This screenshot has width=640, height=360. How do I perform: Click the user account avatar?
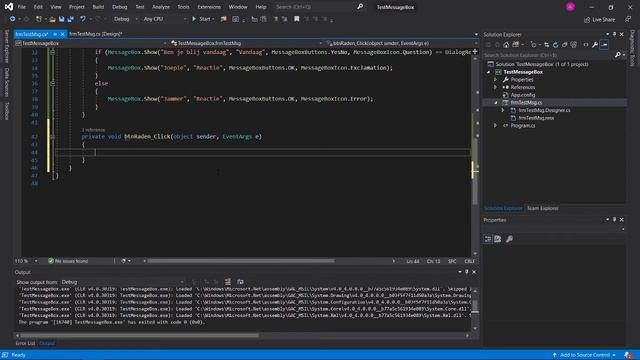point(570,7)
